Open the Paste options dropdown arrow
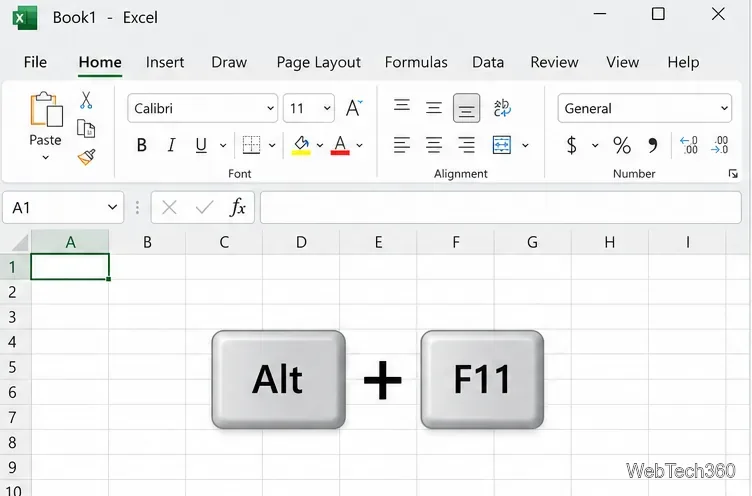This screenshot has width=752, height=496. (46, 157)
